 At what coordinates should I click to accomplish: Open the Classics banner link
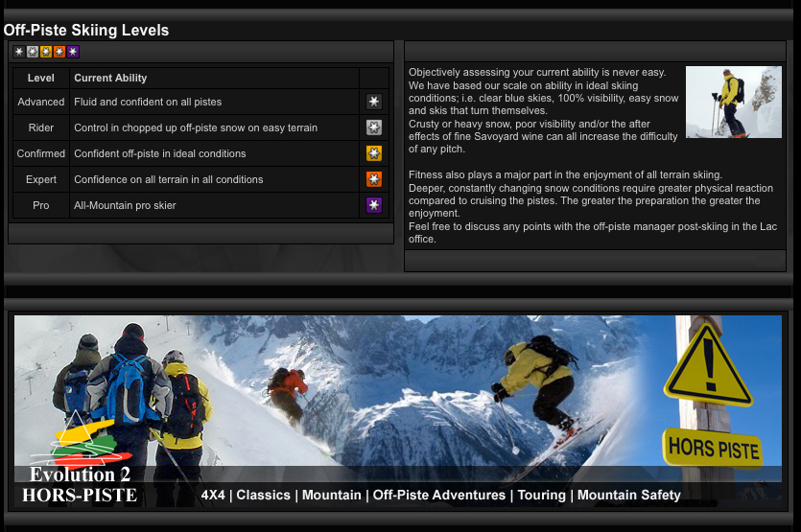click(263, 495)
